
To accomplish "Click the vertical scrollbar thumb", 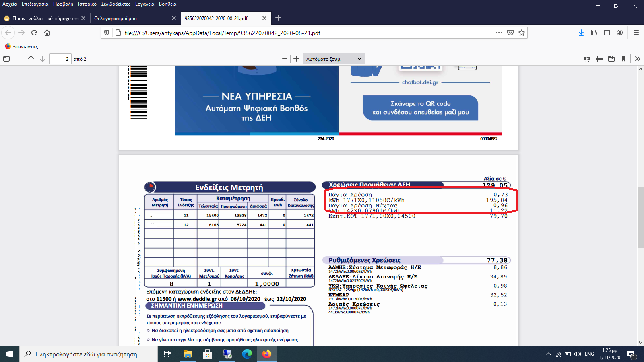I will point(640,218).
